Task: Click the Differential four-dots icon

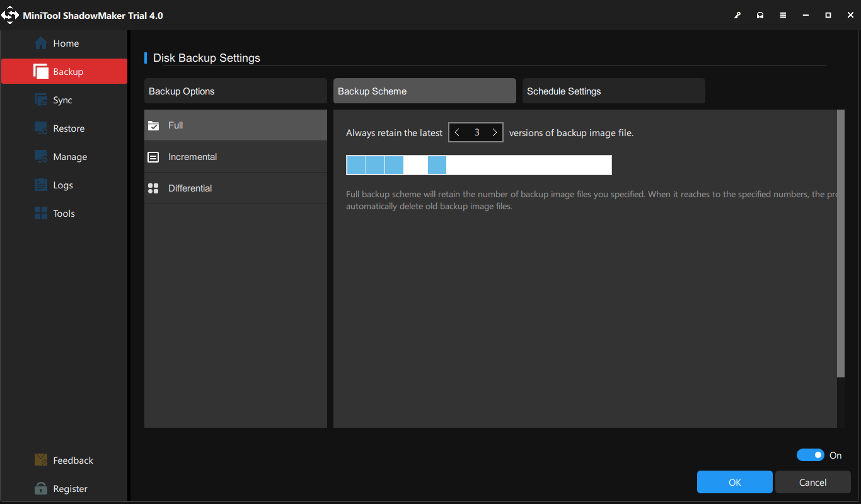Action: click(153, 188)
